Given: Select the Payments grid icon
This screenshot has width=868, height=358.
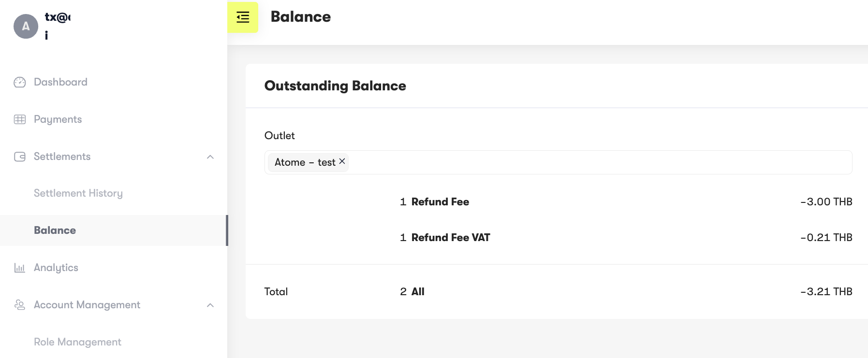Looking at the screenshot, I should (19, 119).
